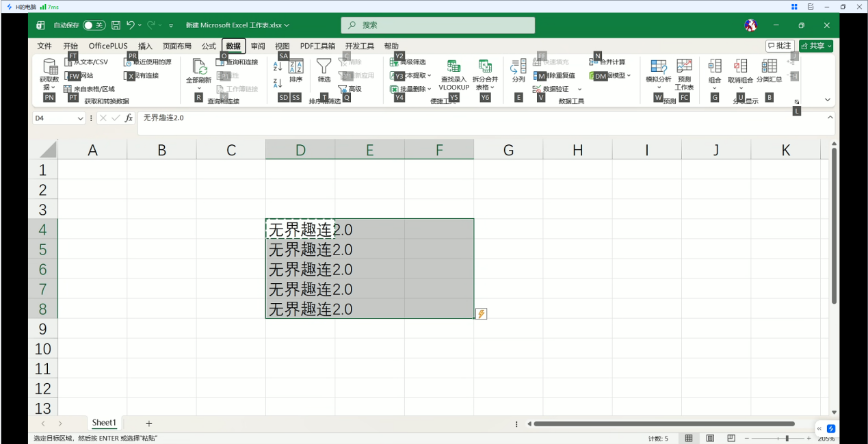Click the 分类汇总 (Subtotal) icon
868x444 pixels.
[x=769, y=66]
